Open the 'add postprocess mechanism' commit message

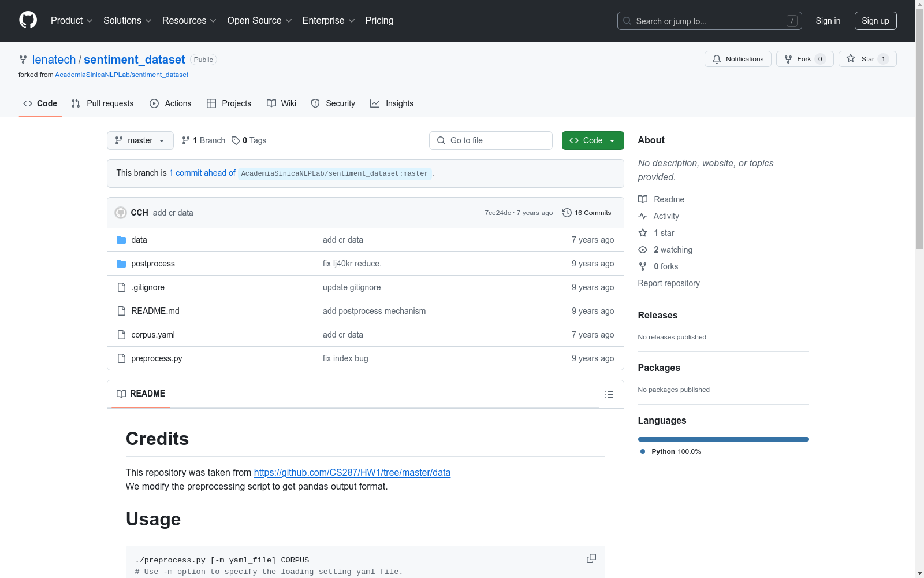pyautogui.click(x=374, y=311)
